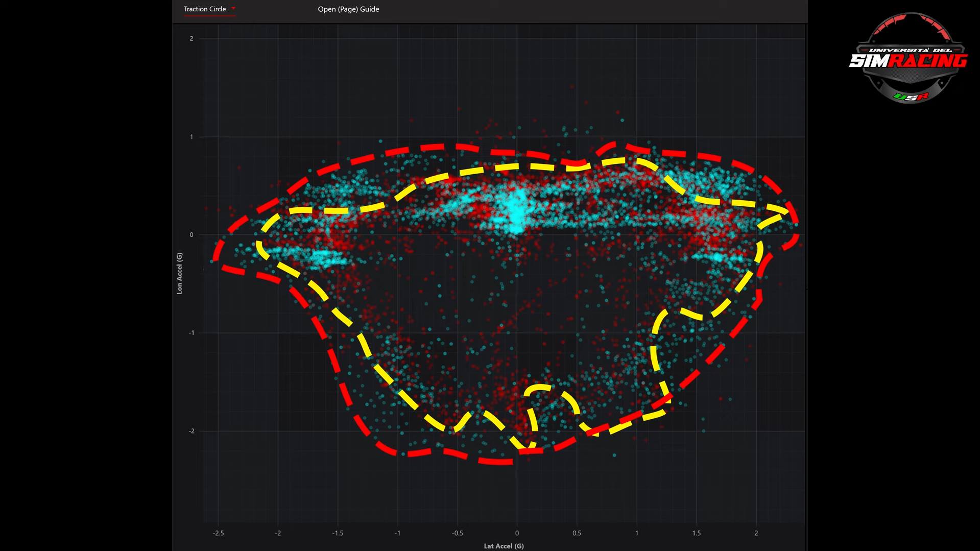This screenshot has height=551, width=980.
Task: Select the Traction Circle tab
Action: click(205, 9)
